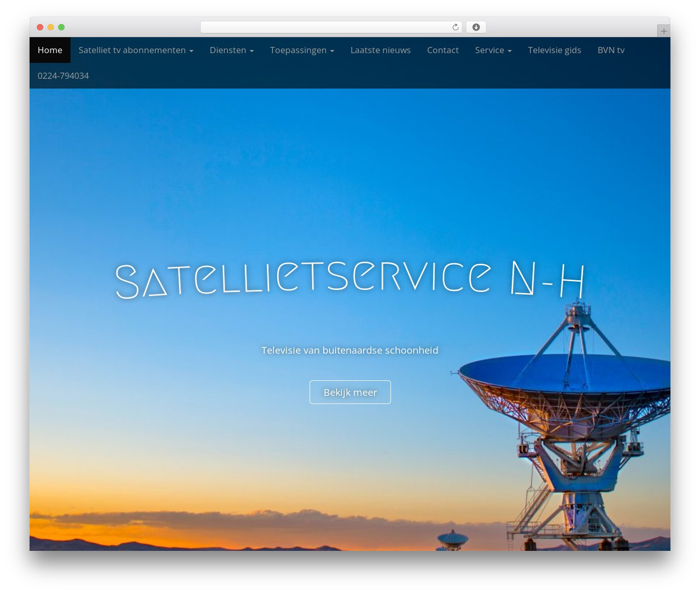Open the Service dropdown
700x593 pixels.
493,50
